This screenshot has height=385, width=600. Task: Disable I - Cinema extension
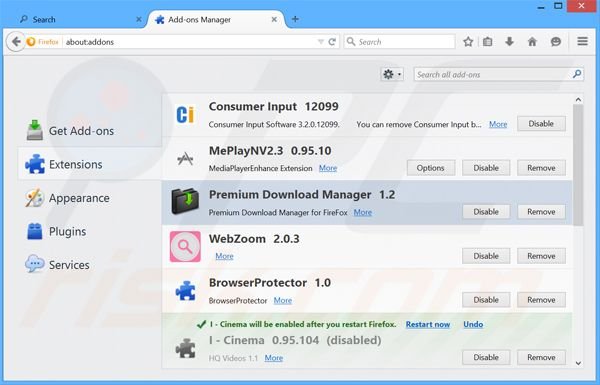point(486,357)
